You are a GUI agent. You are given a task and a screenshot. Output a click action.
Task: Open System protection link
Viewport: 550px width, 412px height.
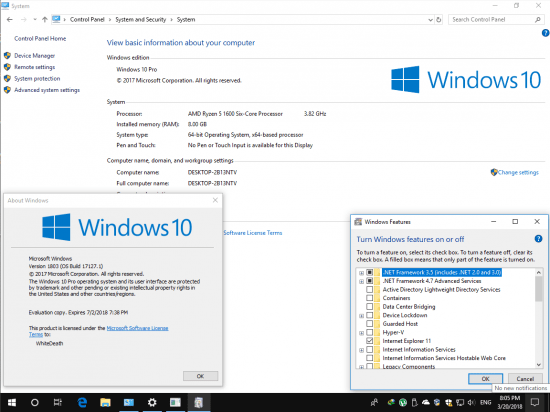click(37, 79)
